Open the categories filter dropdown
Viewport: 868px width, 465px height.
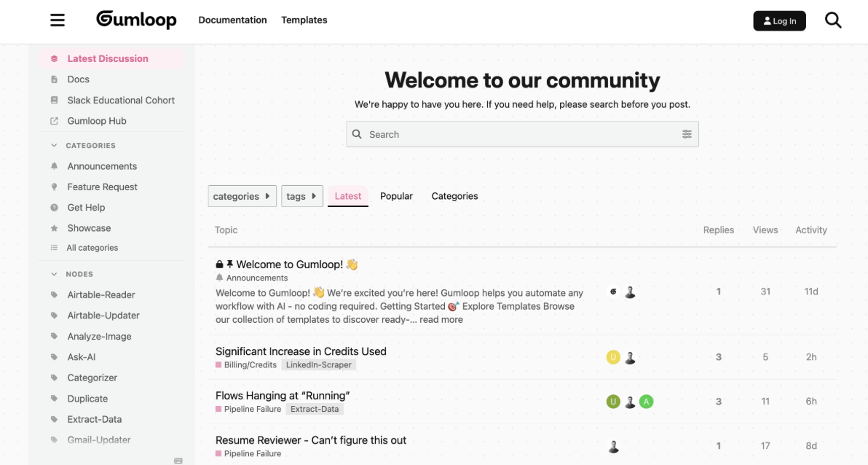coord(242,196)
